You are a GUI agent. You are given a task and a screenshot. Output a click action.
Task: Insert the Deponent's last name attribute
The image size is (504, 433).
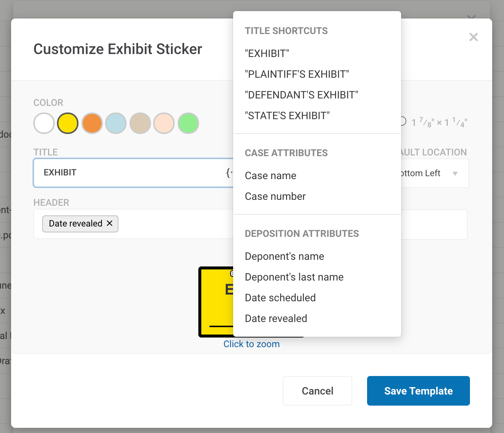coord(294,277)
